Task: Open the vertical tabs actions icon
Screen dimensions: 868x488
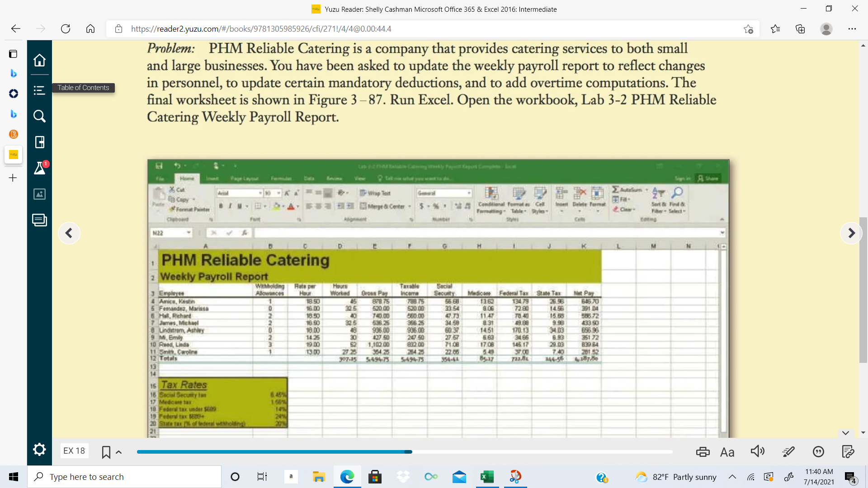Action: pos(13,54)
